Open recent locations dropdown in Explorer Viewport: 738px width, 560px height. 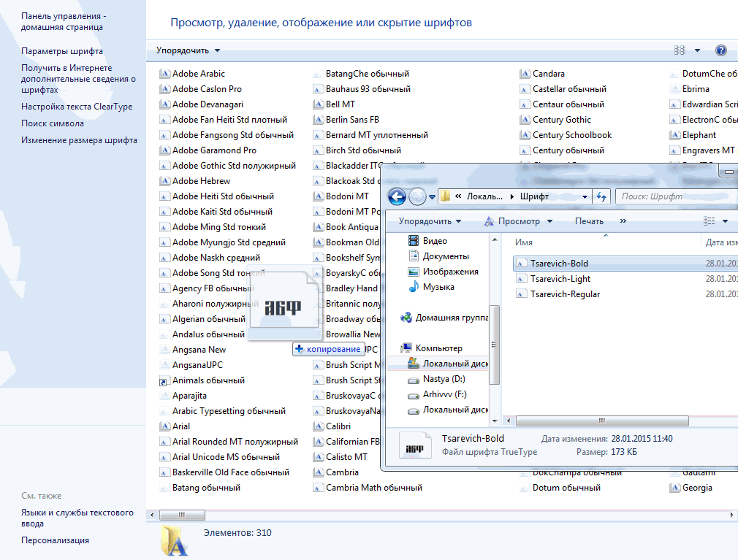pyautogui.click(x=432, y=197)
